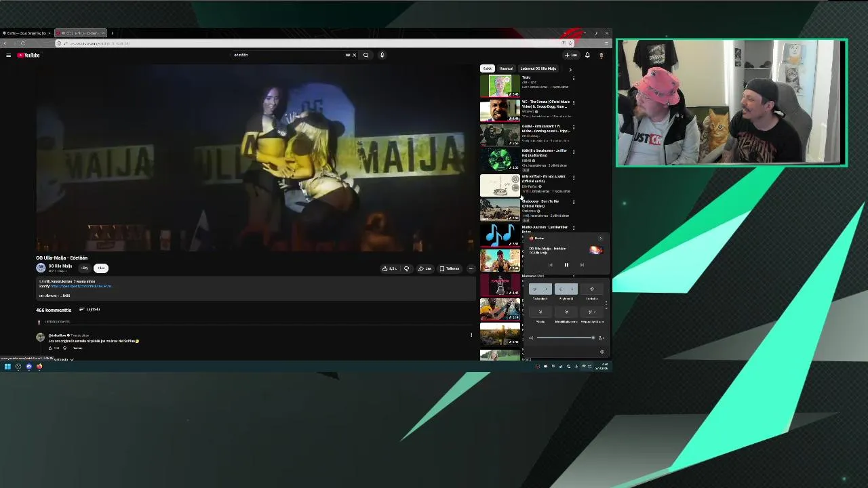
Task: Toggle the Wi-Fi quick settings tile
Action: tap(534, 289)
